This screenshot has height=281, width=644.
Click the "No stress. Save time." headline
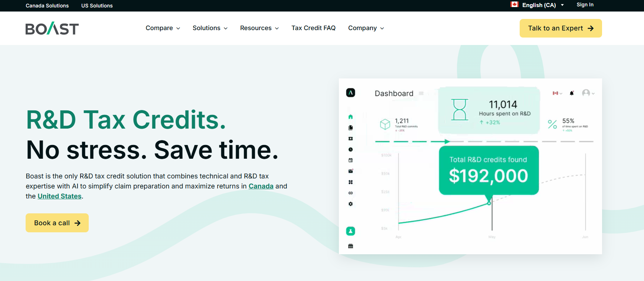152,150
